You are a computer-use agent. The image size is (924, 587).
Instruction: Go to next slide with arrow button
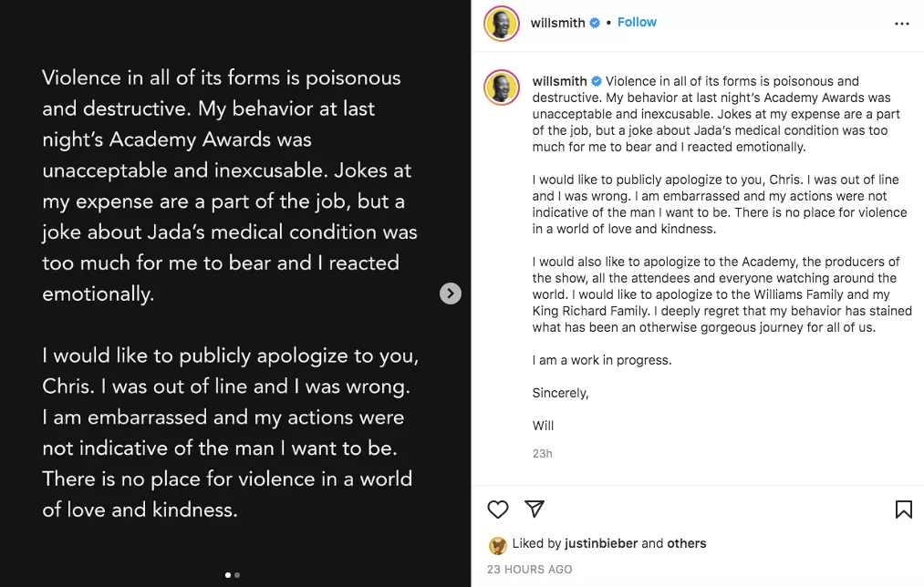pyautogui.click(x=451, y=293)
